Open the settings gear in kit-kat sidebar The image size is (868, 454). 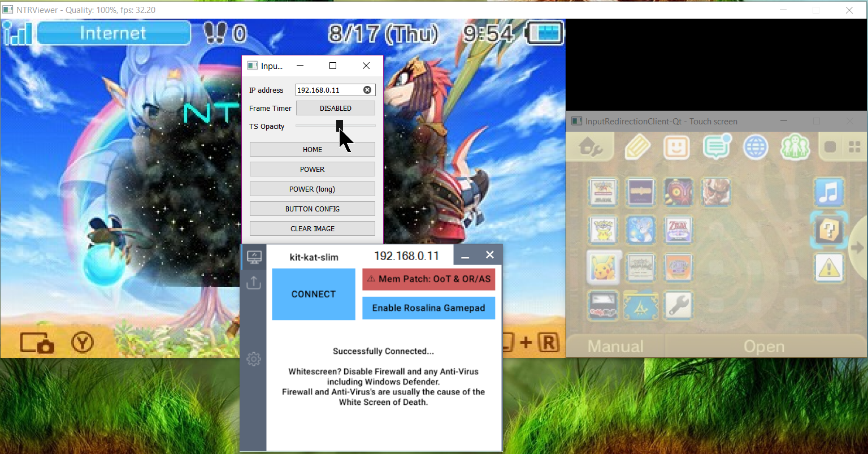tap(254, 358)
